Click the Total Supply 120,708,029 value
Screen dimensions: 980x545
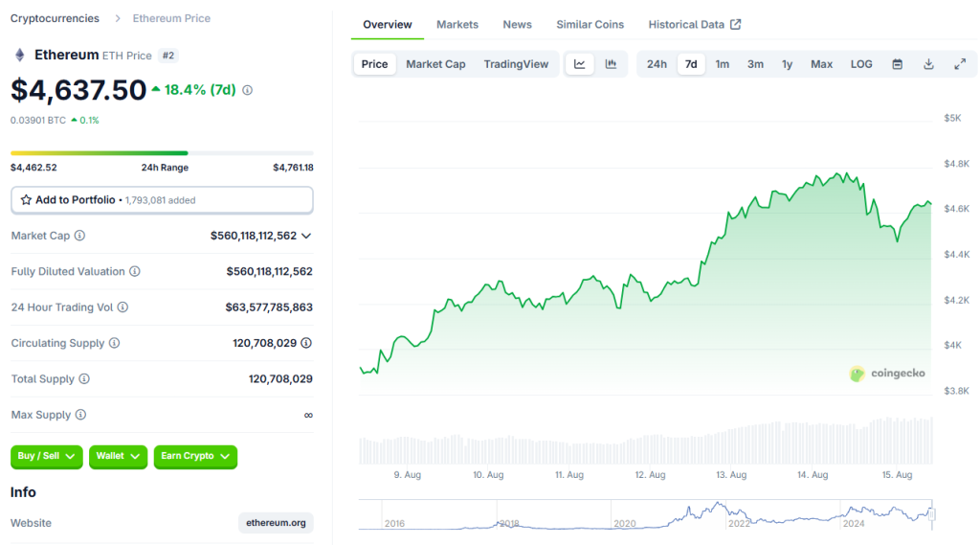[280, 378]
